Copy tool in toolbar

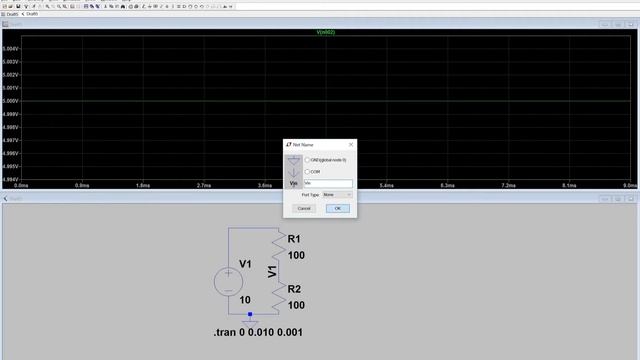[x=111, y=7]
